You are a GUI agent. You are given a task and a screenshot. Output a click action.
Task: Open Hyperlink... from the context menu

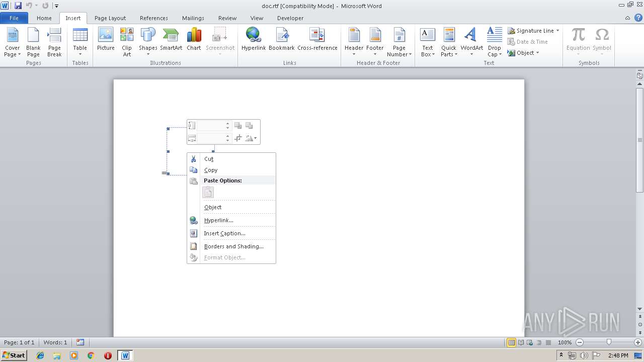231,220
